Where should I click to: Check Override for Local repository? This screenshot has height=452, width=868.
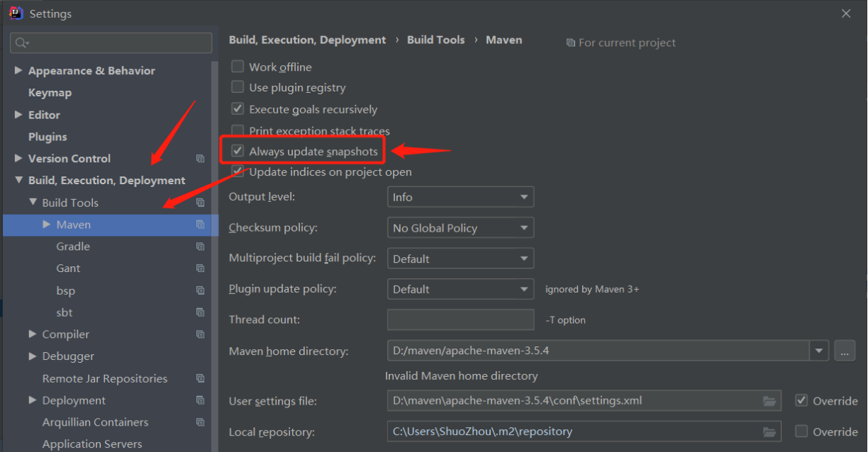click(801, 431)
